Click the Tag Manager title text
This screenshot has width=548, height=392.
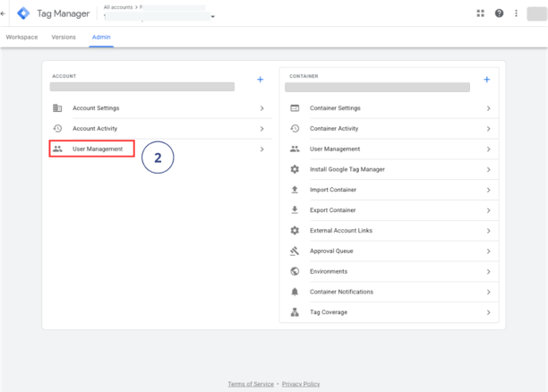[x=64, y=13]
